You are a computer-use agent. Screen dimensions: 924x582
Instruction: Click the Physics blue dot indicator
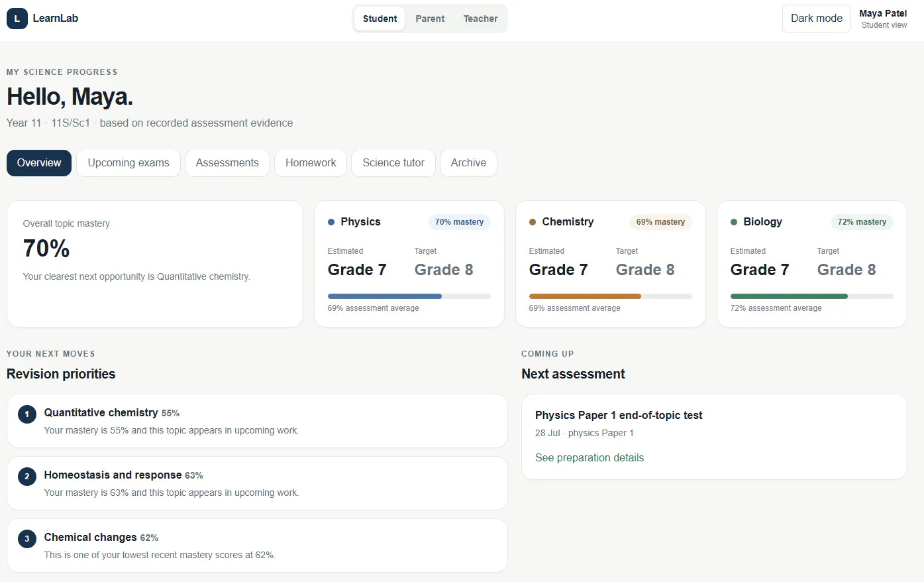(x=331, y=222)
